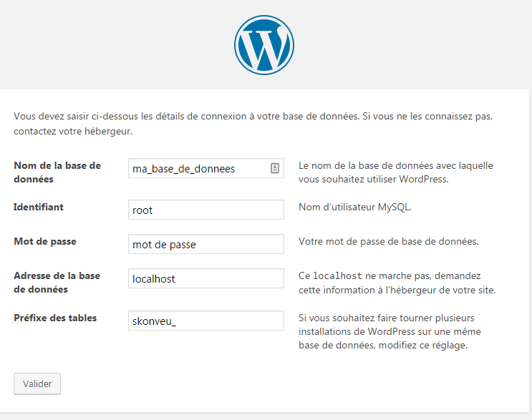The width and height of the screenshot is (532, 420).
Task: Focus the database name field ma_base_de_donnees
Action: [x=206, y=168]
